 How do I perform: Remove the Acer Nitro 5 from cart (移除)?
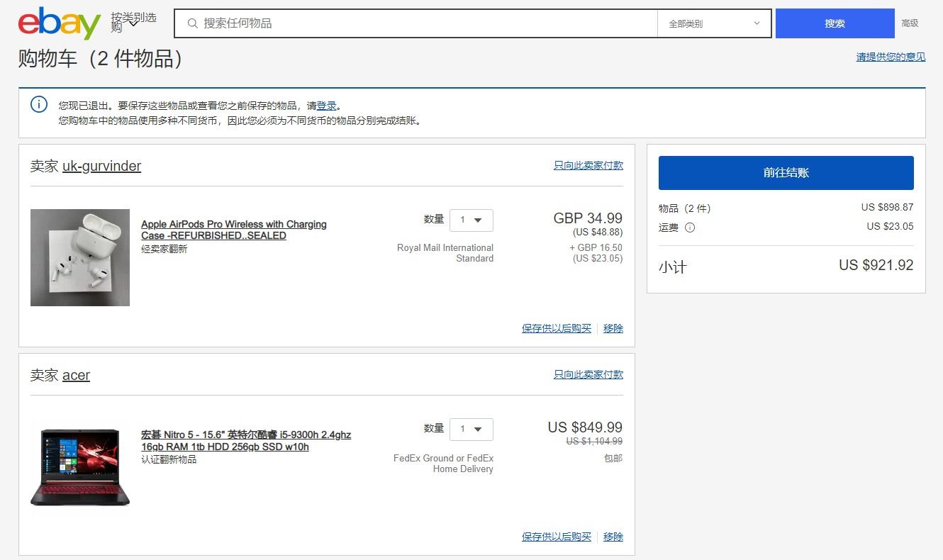[x=613, y=537]
